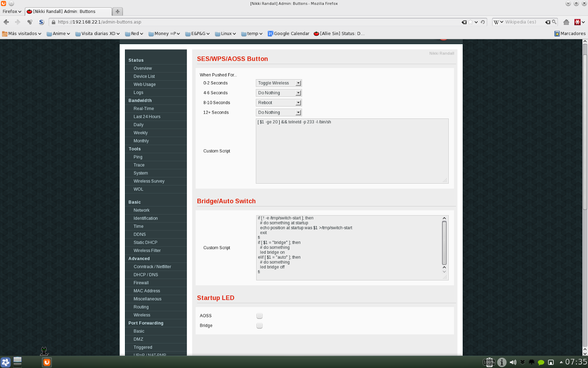Open Wireless Survey tool
Viewport: 588px width, 368px height.
pos(149,181)
